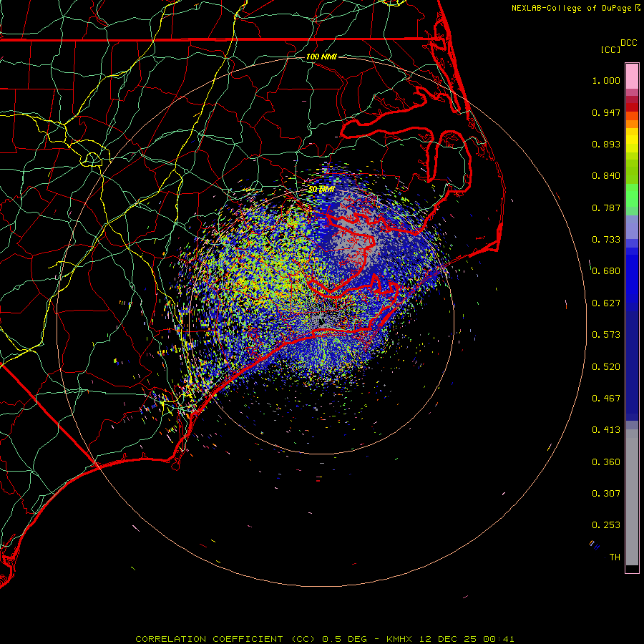This screenshot has height=644, width=644.
Task: Click the 0.467 legend value
Action: pos(606,399)
